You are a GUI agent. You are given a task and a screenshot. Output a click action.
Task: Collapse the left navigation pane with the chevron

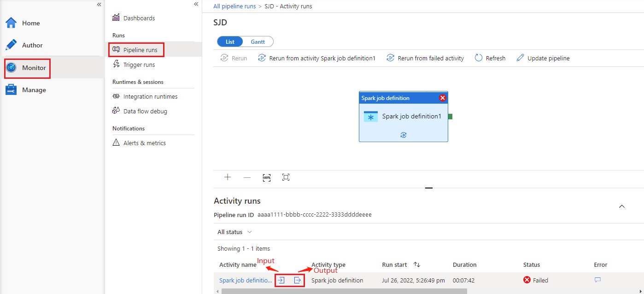[99, 4]
